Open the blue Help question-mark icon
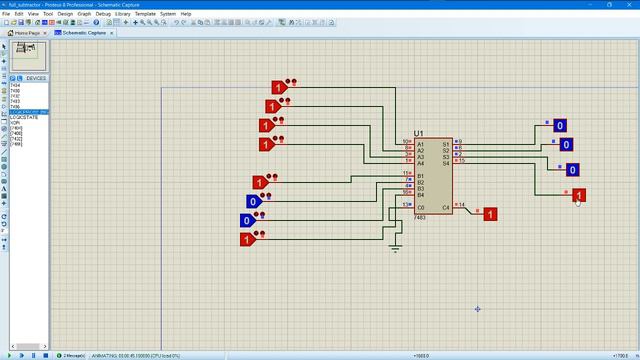Image resolution: width=640 pixels, height=360 pixels. click(96, 22)
